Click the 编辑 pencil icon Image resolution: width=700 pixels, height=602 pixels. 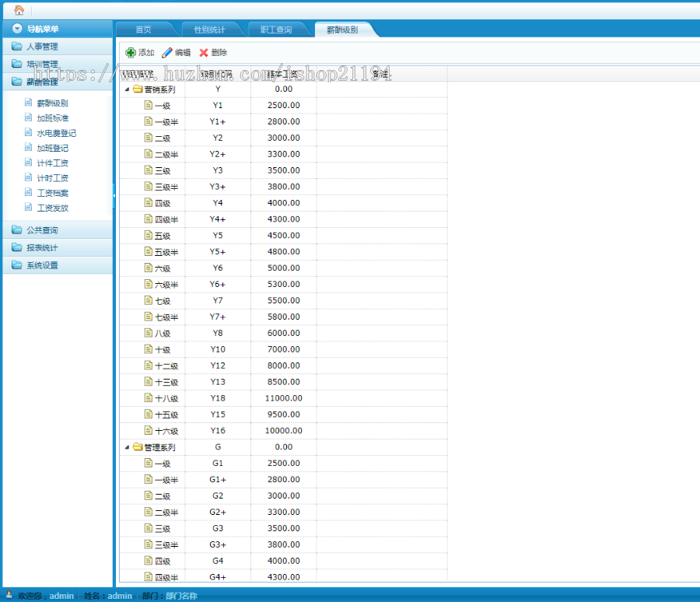pos(167,53)
